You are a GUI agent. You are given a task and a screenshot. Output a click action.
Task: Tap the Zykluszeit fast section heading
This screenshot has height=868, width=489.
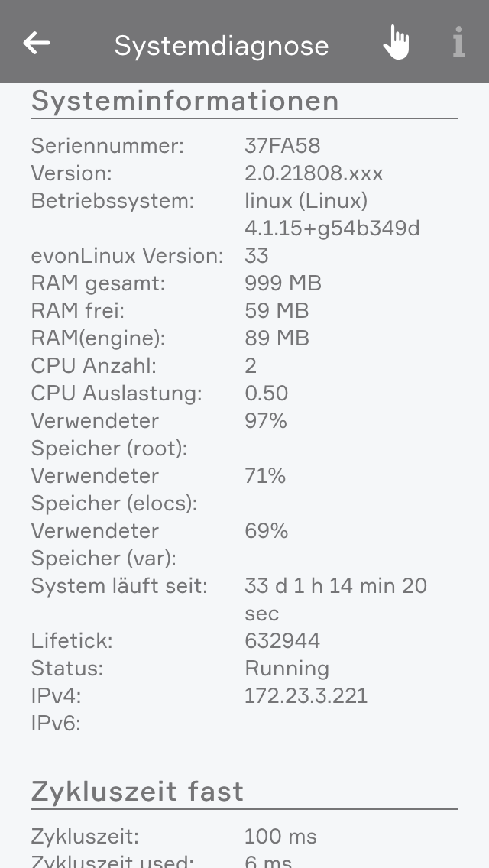tap(138, 792)
